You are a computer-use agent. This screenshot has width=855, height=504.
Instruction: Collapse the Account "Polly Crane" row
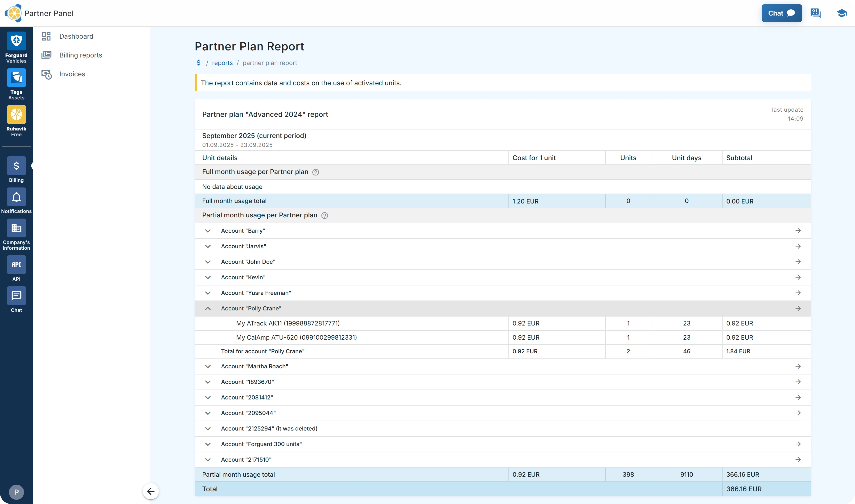(x=208, y=308)
